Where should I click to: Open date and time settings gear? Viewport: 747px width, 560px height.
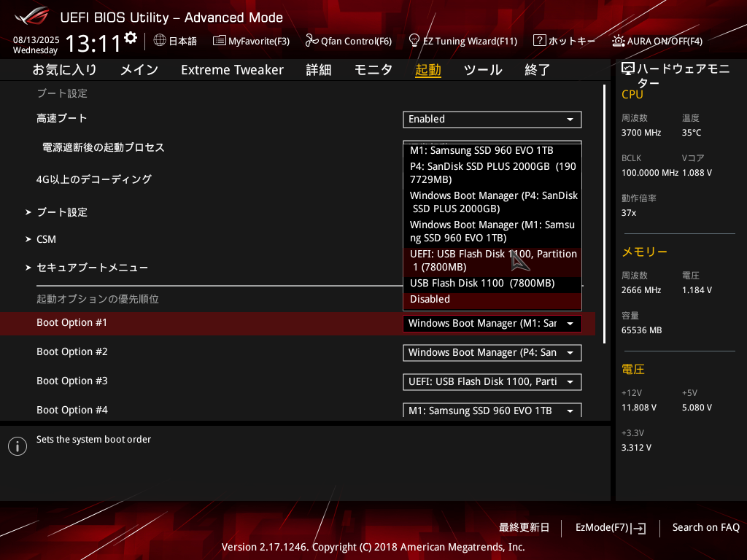point(131,38)
